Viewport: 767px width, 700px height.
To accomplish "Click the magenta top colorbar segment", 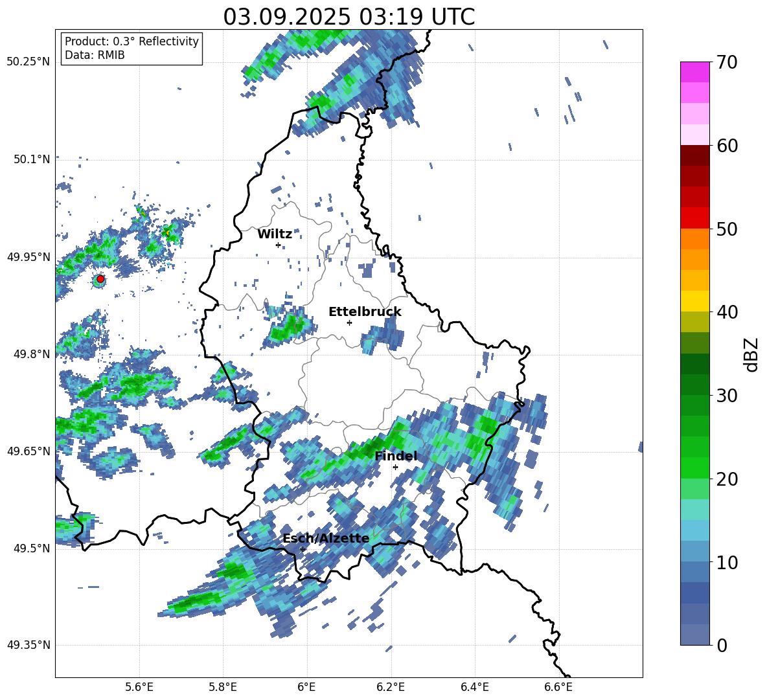I will 695,73.
